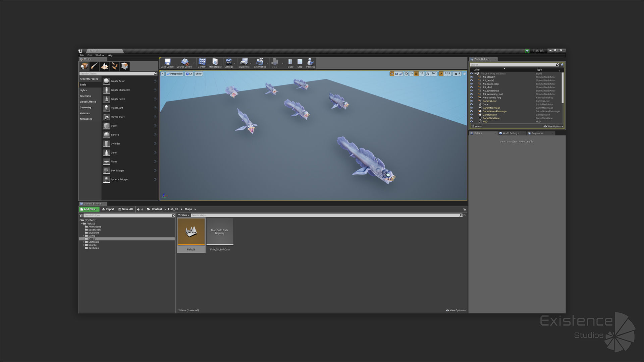Viewport: 644px width, 362px height.
Task: Open the Window menu
Action: pyautogui.click(x=100, y=55)
